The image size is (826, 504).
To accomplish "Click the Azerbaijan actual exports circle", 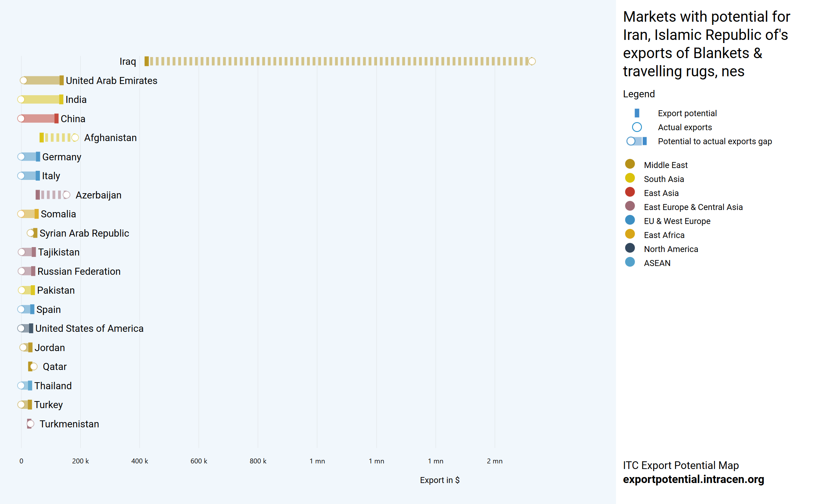I will tap(66, 195).
